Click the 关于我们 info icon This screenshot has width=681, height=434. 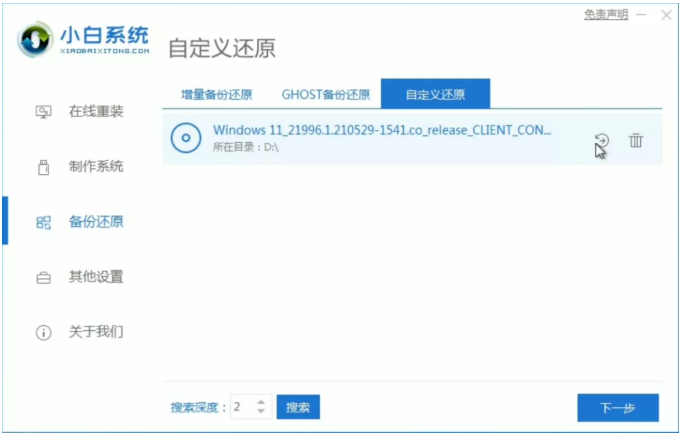click(43, 332)
